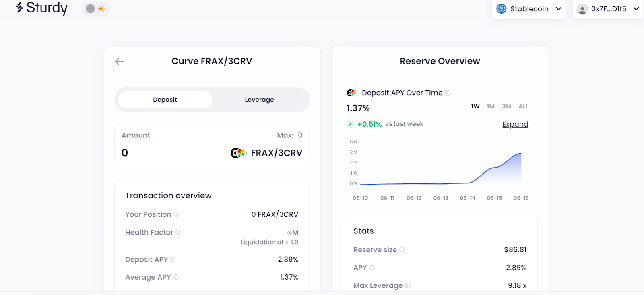The image size is (644, 295).
Task: Go back using the left arrow
Action: [x=119, y=61]
